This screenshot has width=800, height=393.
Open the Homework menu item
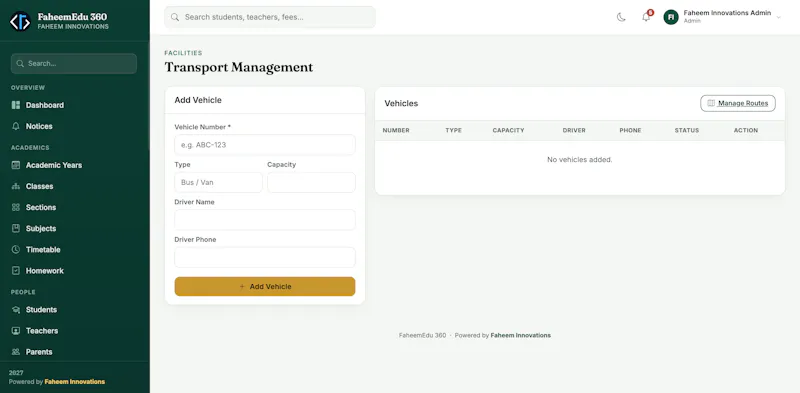click(x=74, y=271)
